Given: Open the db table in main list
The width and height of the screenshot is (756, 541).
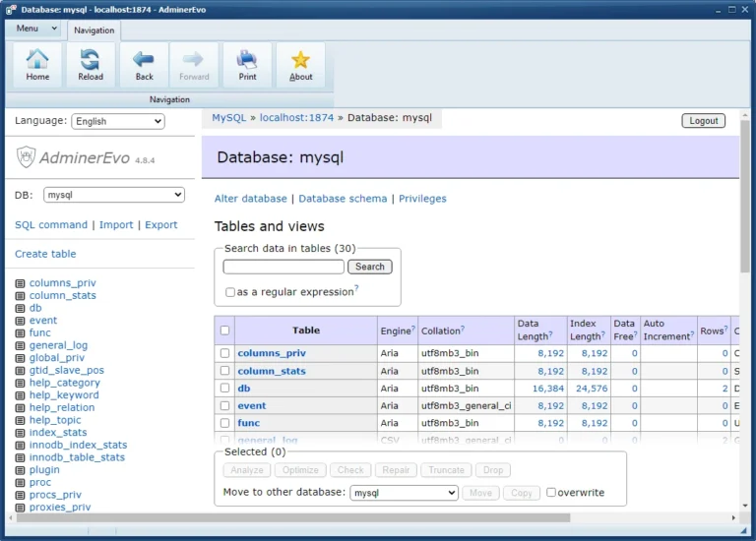Looking at the screenshot, I should point(244,389).
